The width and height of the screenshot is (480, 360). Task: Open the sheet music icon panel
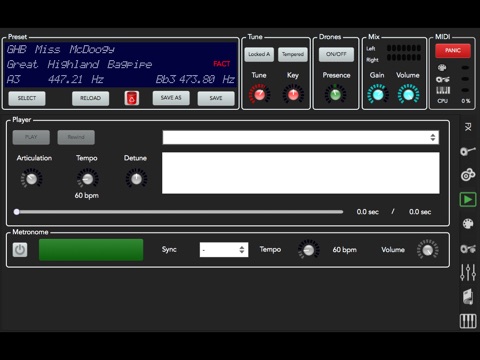coord(468,297)
